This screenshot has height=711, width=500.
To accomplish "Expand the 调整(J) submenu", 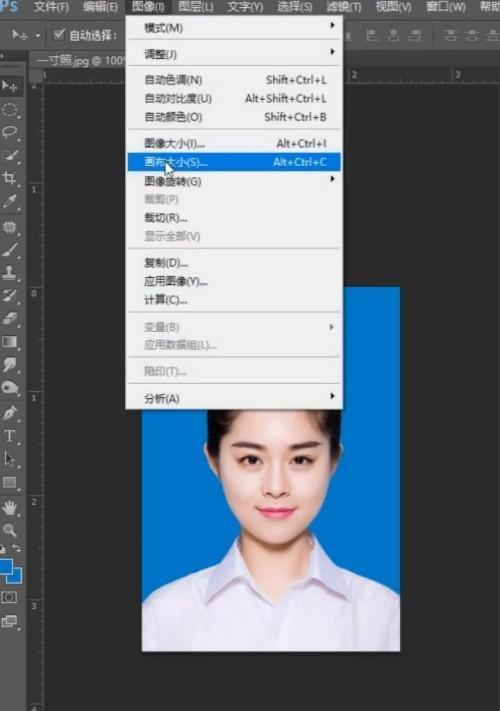I will (x=234, y=54).
